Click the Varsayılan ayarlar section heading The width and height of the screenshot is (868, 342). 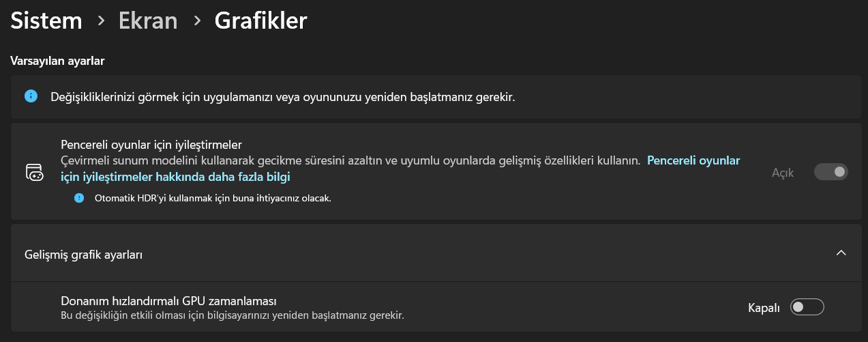(x=57, y=61)
